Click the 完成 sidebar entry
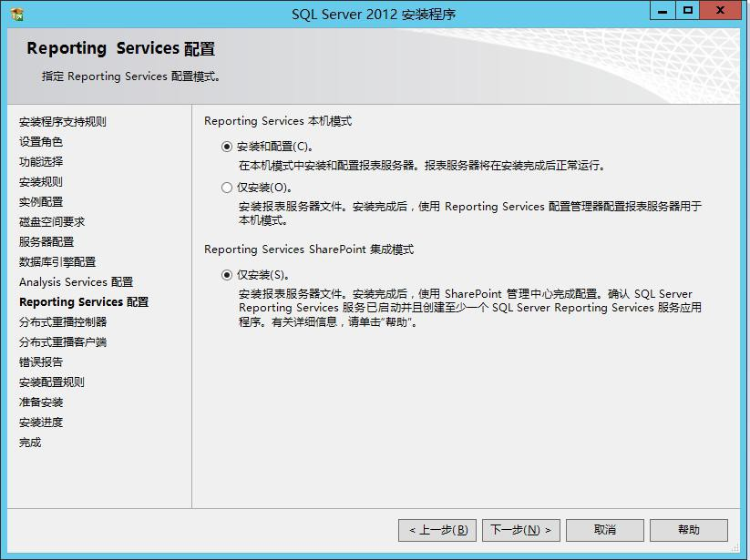 (30, 443)
